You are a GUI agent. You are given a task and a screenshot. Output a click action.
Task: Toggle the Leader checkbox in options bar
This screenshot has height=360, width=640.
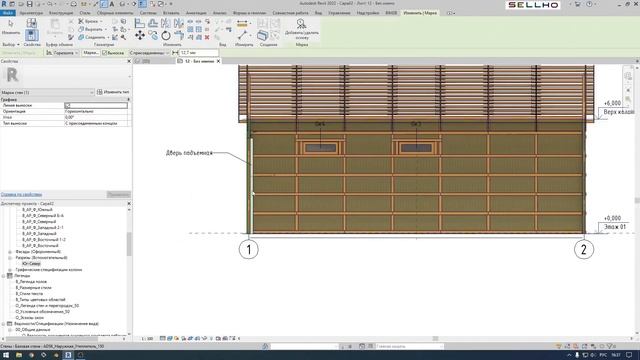coord(104,53)
